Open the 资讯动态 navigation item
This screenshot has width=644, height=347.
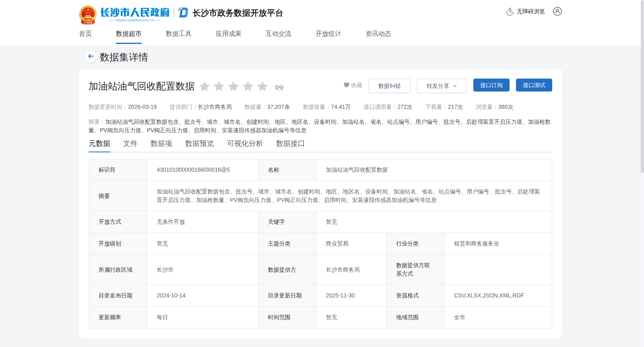click(378, 34)
